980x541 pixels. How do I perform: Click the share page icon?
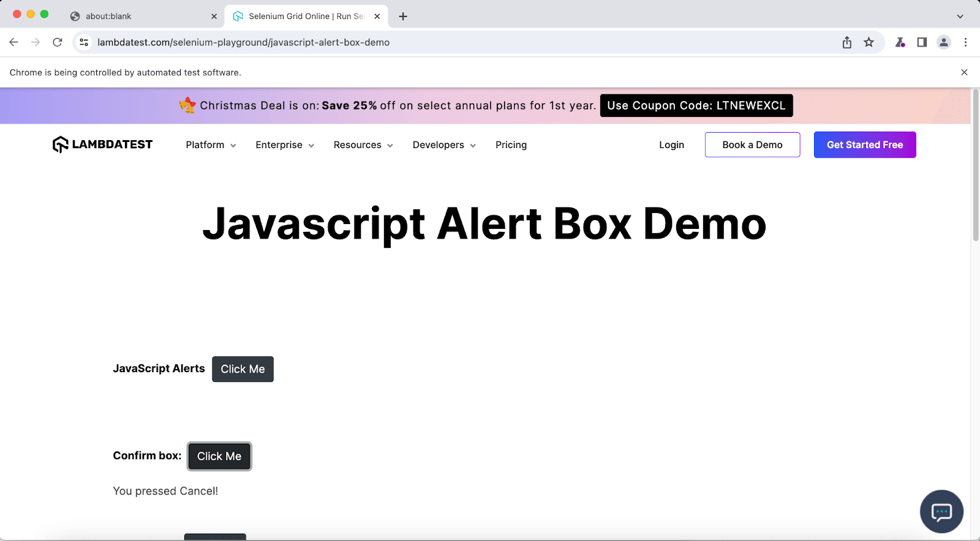pos(846,42)
